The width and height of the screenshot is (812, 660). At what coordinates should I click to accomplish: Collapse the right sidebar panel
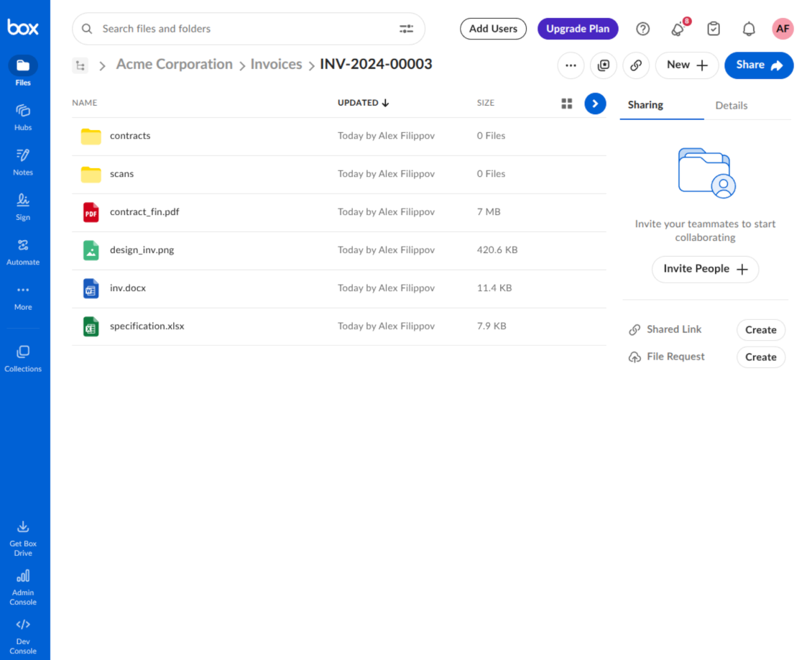tap(595, 104)
